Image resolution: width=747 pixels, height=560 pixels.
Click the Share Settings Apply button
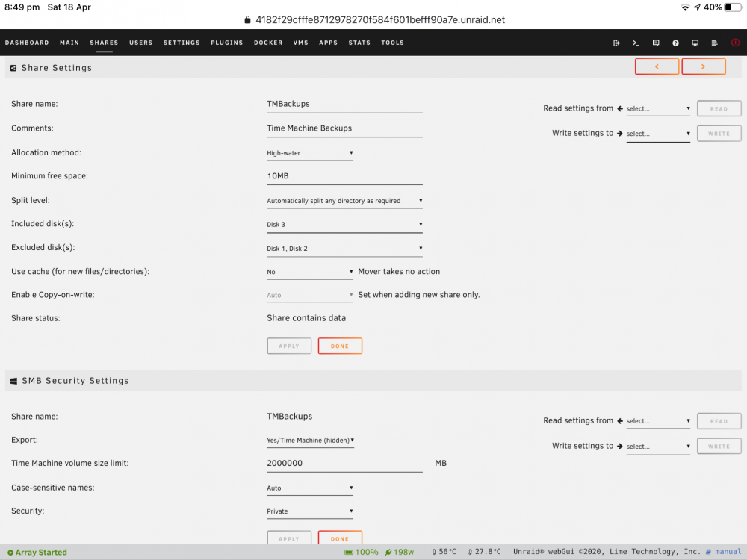click(289, 346)
